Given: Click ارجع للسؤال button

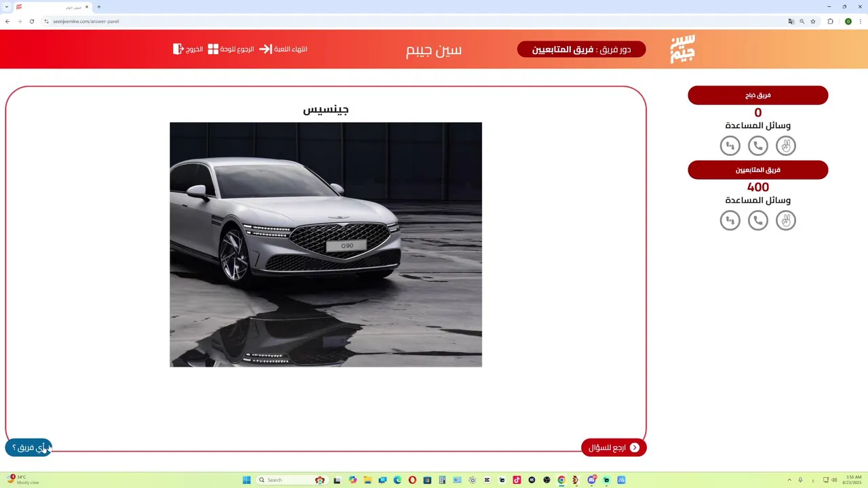Looking at the screenshot, I should coord(614,447).
